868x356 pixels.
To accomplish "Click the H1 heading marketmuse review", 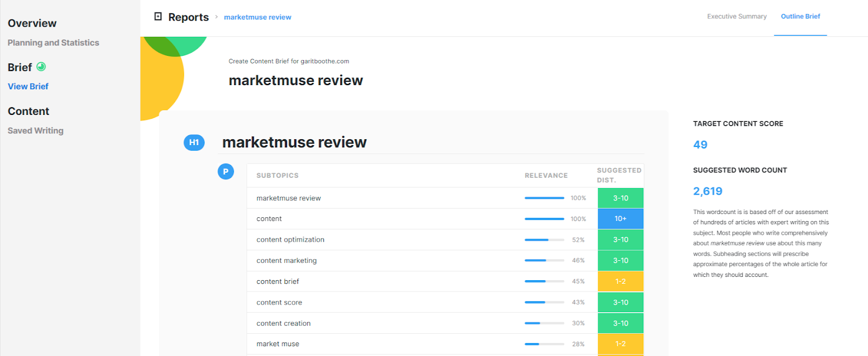I will pos(295,143).
